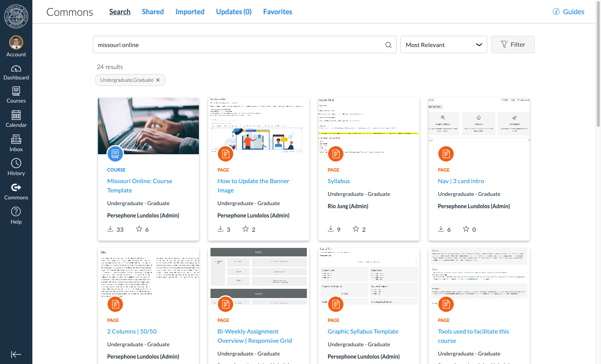
Task: Go to the Favorites tab
Action: point(277,12)
